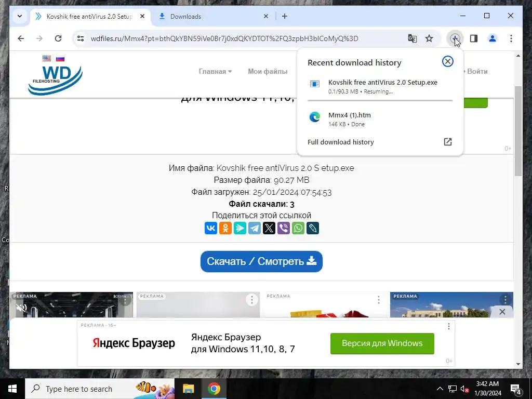Click the page vertical scrollbar thumb

[x=518, y=131]
